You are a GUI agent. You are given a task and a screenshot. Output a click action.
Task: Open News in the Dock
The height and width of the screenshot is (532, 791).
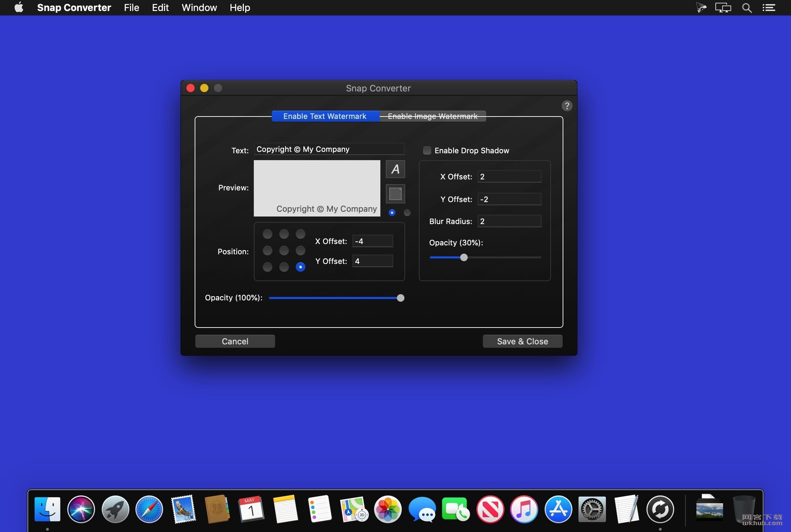(490, 509)
